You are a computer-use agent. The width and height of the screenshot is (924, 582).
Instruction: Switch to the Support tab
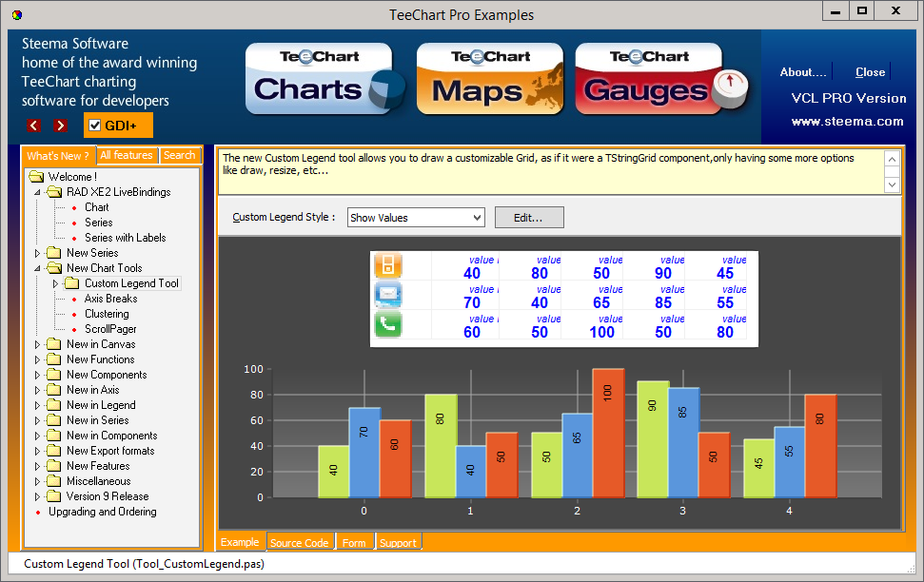point(398,542)
